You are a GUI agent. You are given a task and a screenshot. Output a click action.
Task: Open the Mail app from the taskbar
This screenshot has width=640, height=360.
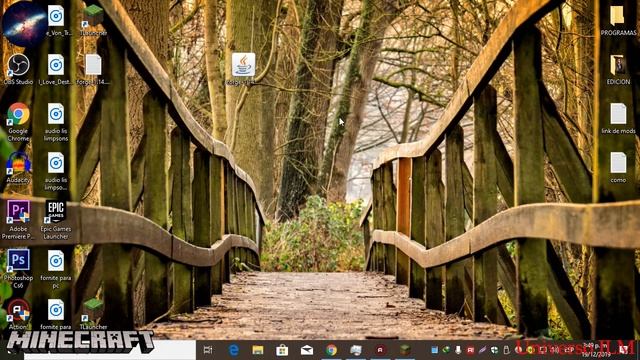click(307, 350)
